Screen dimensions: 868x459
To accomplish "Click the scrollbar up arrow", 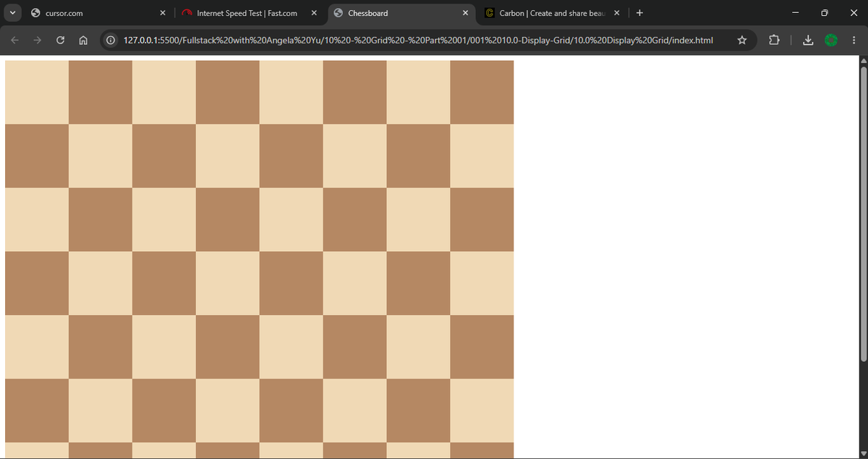I will pos(862,60).
